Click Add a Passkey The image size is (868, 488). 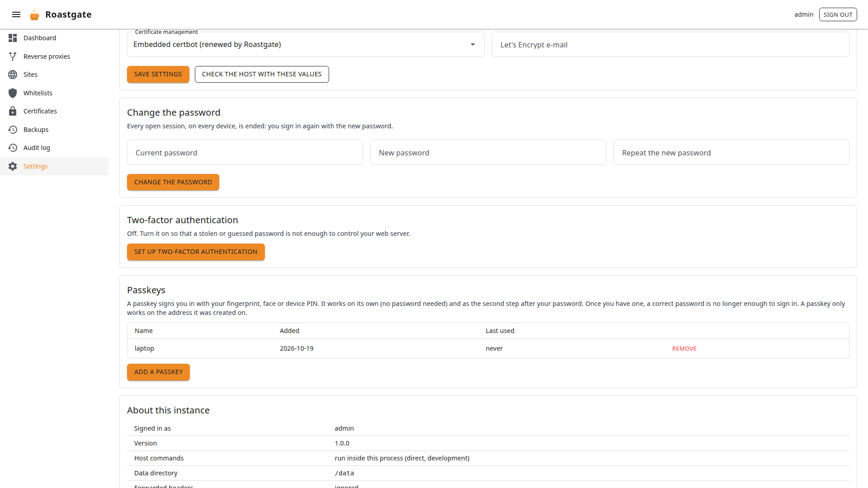coord(158,372)
